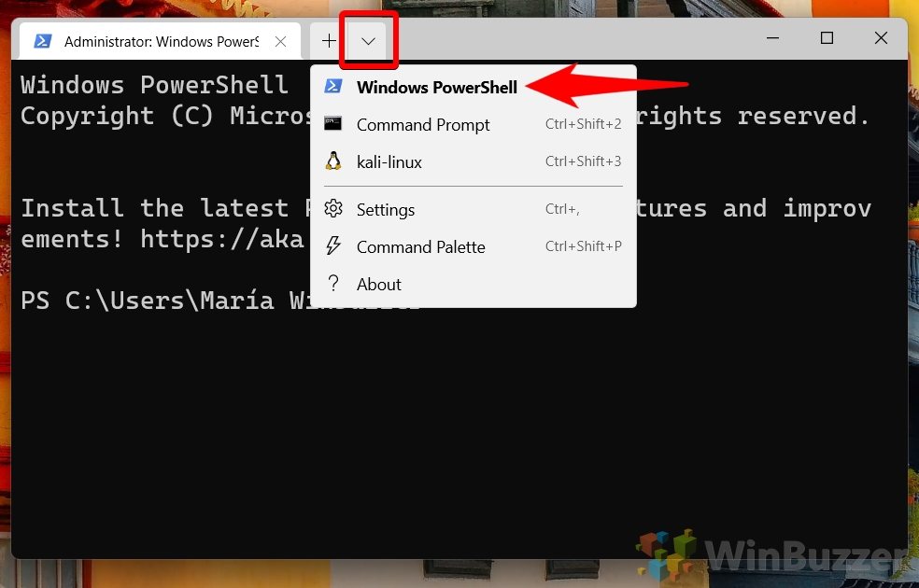Click the Settings gear icon
The height and width of the screenshot is (588, 919).
pos(332,208)
